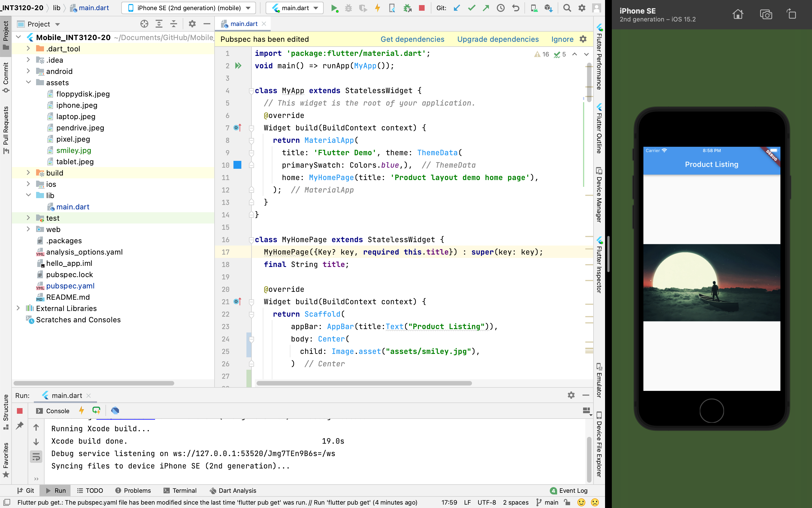Viewport: 812px width, 508px height.
Task: Open Git history clock icon
Action: pyautogui.click(x=501, y=8)
